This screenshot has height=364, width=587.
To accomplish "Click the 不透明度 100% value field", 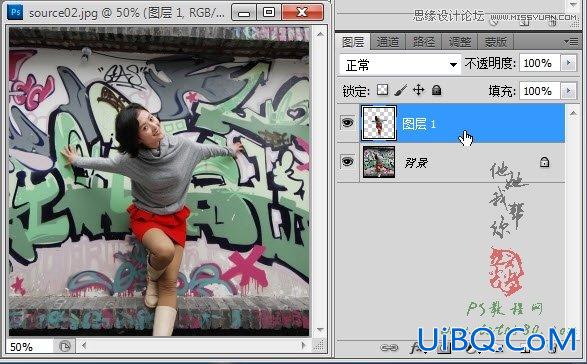I will pos(540,63).
